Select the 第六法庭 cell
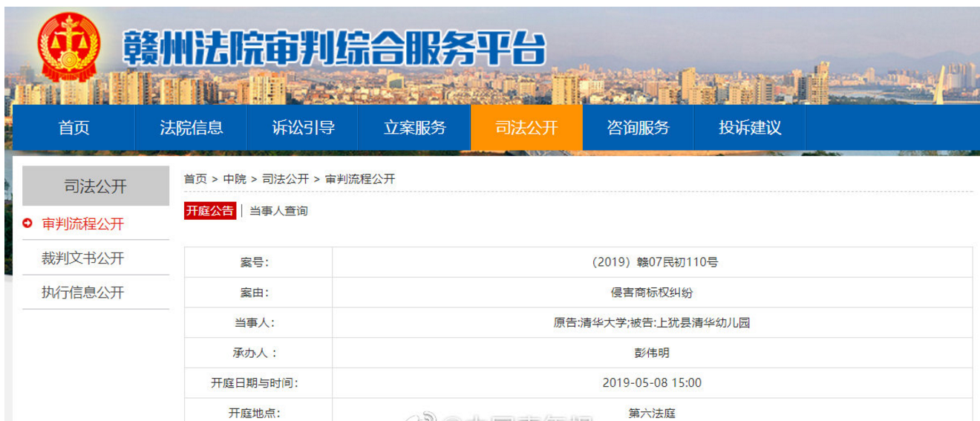Image resolution: width=980 pixels, height=421 pixels. click(653, 411)
